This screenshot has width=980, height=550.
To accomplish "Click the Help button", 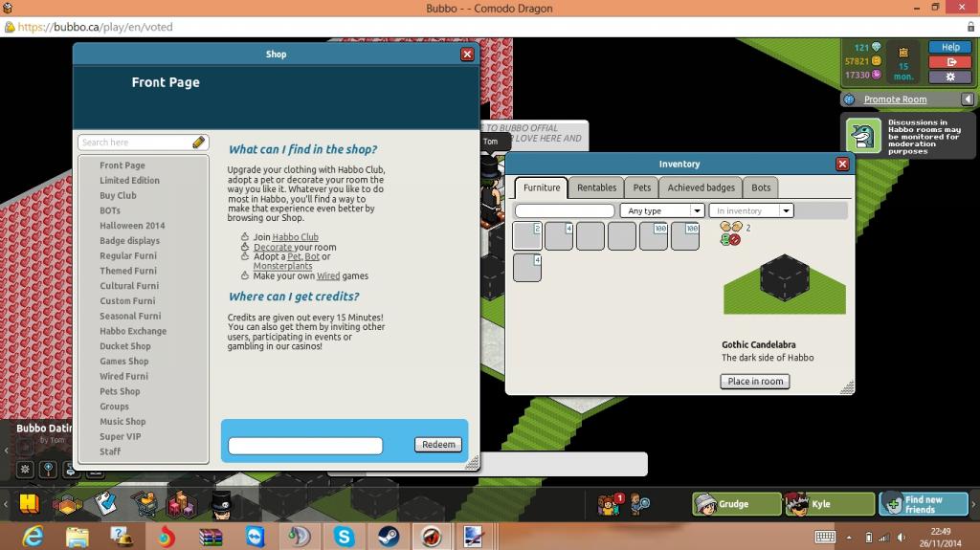I will click(950, 47).
